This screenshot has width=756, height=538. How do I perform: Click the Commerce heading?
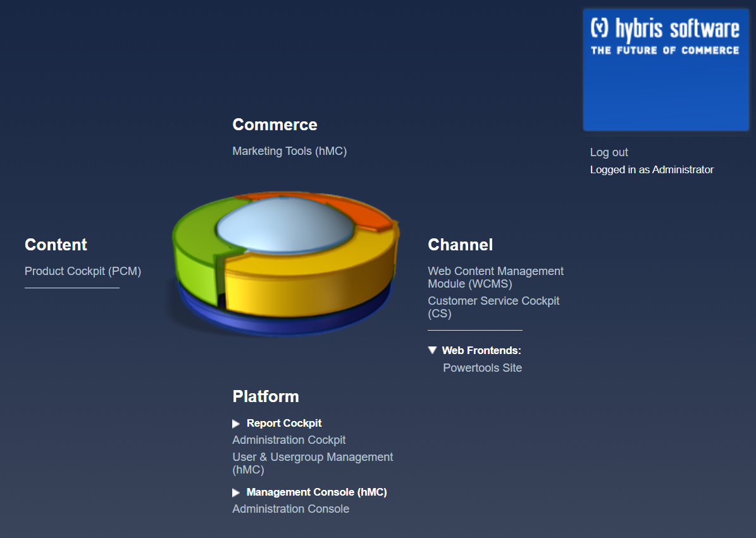[275, 125]
